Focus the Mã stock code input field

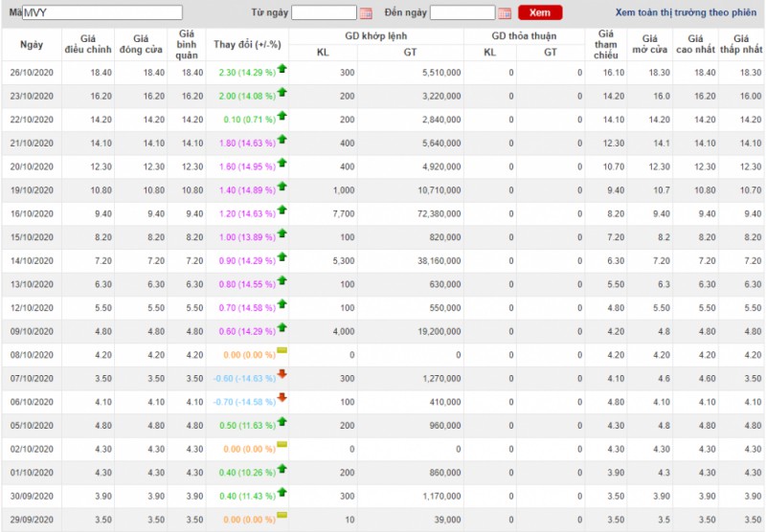[x=101, y=12]
